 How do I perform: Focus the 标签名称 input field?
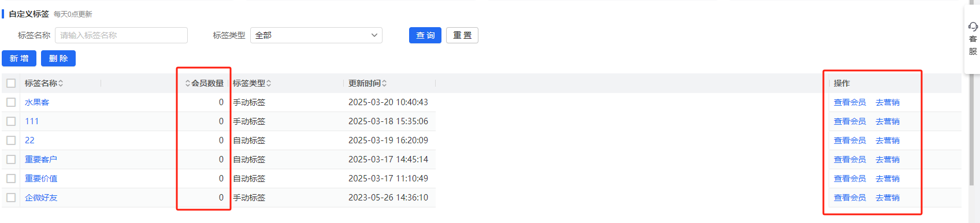(121, 35)
